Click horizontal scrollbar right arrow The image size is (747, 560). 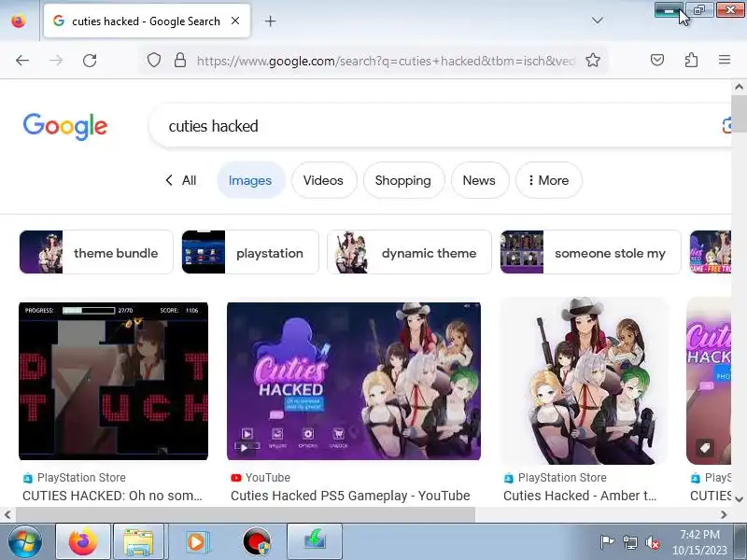tap(724, 515)
